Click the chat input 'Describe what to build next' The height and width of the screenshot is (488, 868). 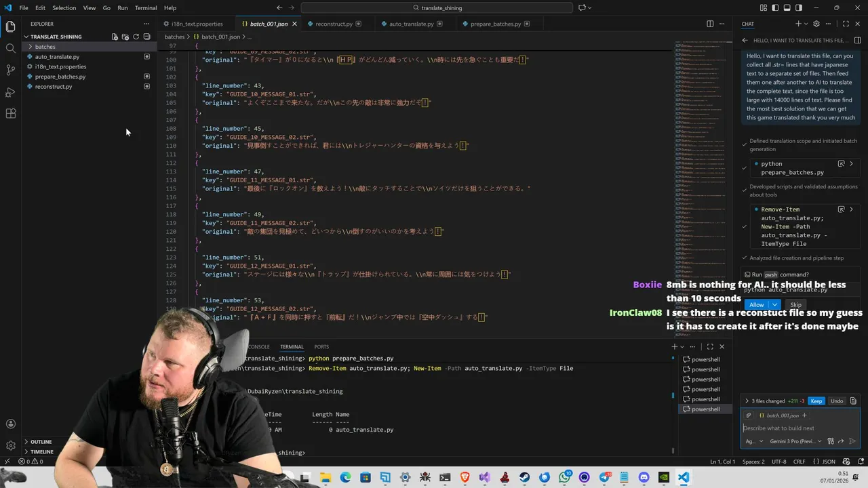[800, 428]
